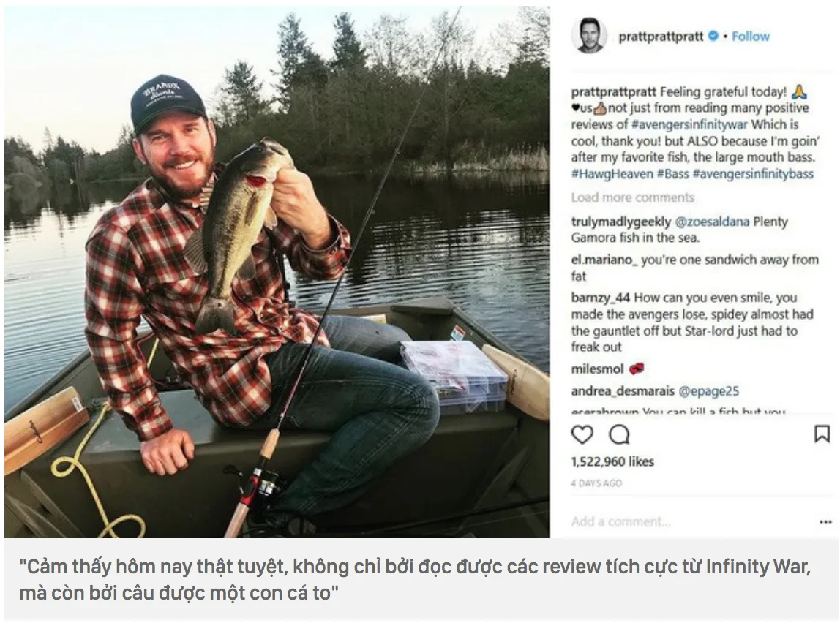Open the #avengersinfinitybass hashtag
This screenshot has width=840, height=623.
click(x=753, y=174)
